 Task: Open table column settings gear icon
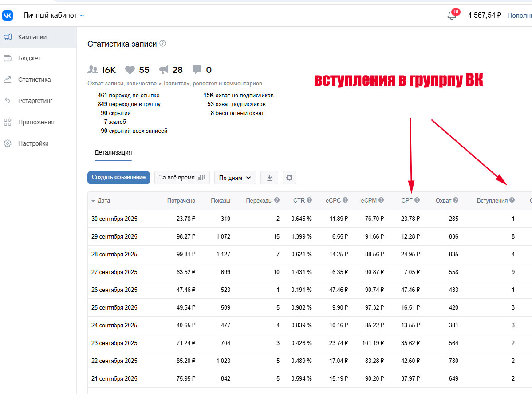click(289, 177)
